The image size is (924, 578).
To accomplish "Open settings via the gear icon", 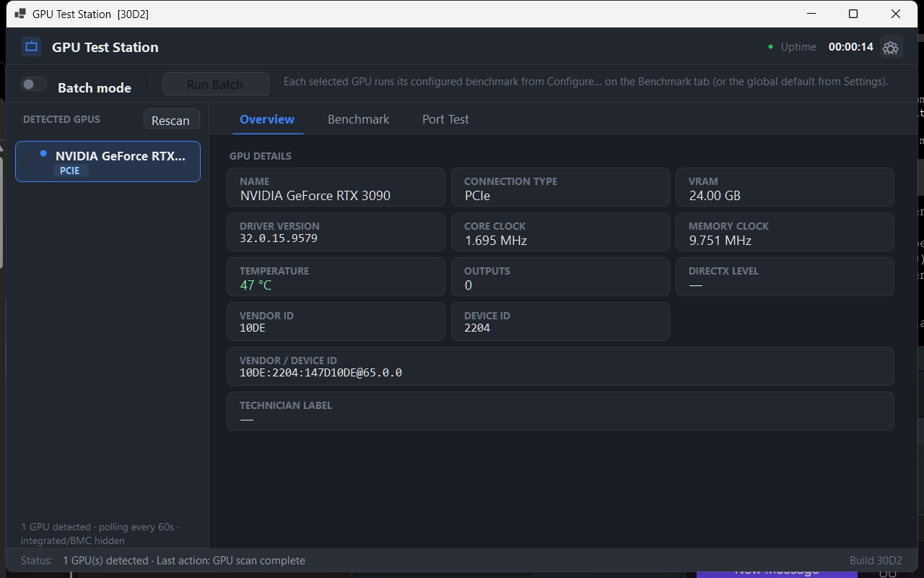I will pos(891,47).
